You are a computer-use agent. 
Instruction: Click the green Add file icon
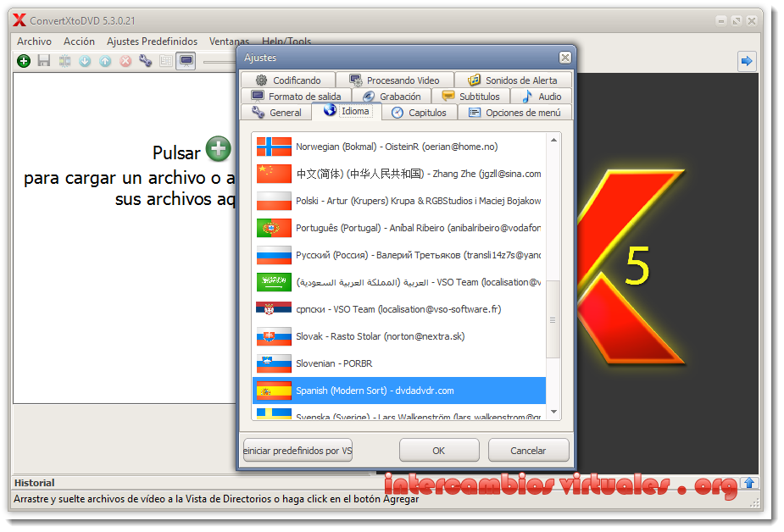(23, 61)
